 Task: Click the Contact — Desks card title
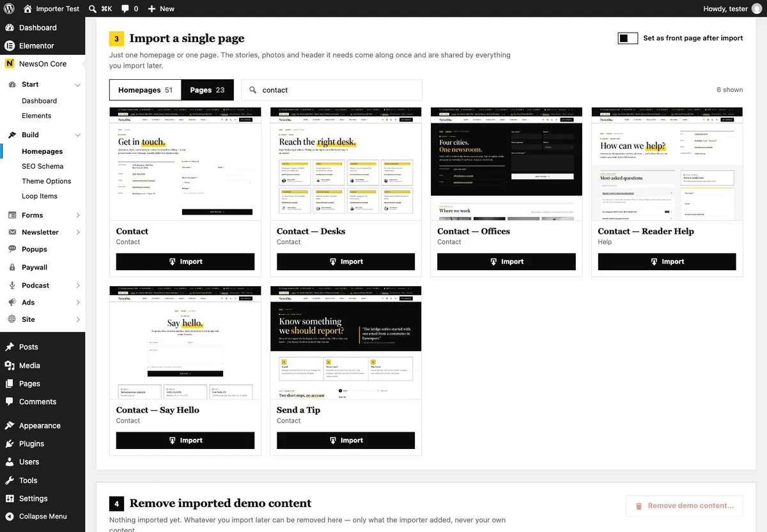tap(311, 231)
